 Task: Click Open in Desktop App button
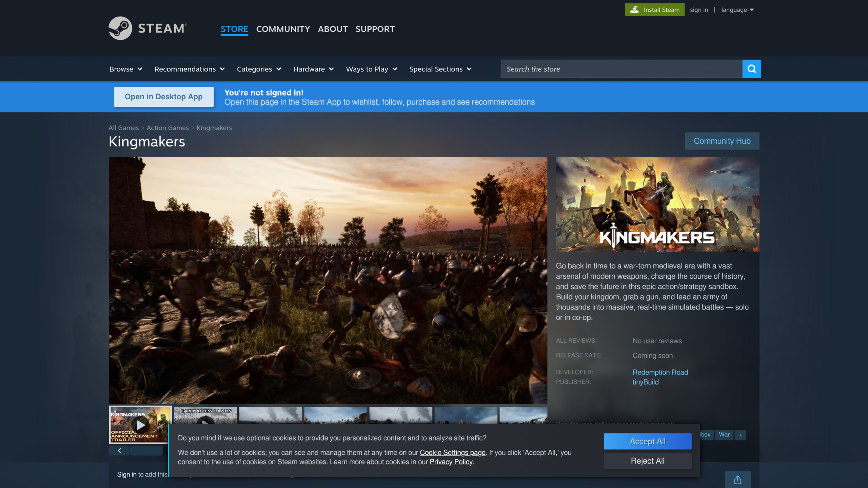(164, 97)
